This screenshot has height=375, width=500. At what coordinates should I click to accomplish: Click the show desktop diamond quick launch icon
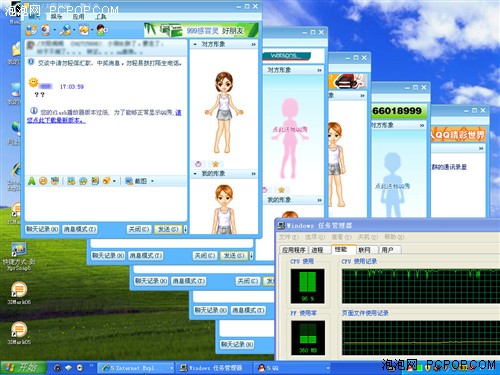point(69,368)
